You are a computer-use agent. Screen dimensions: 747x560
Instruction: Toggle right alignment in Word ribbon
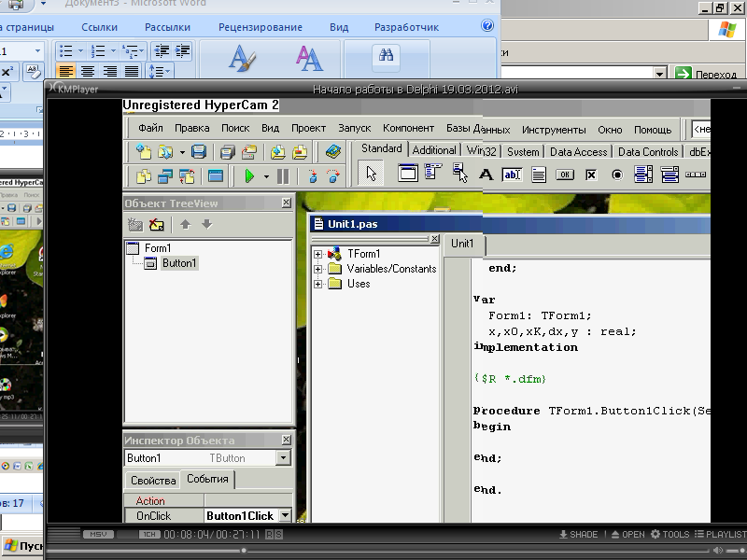click(x=109, y=72)
